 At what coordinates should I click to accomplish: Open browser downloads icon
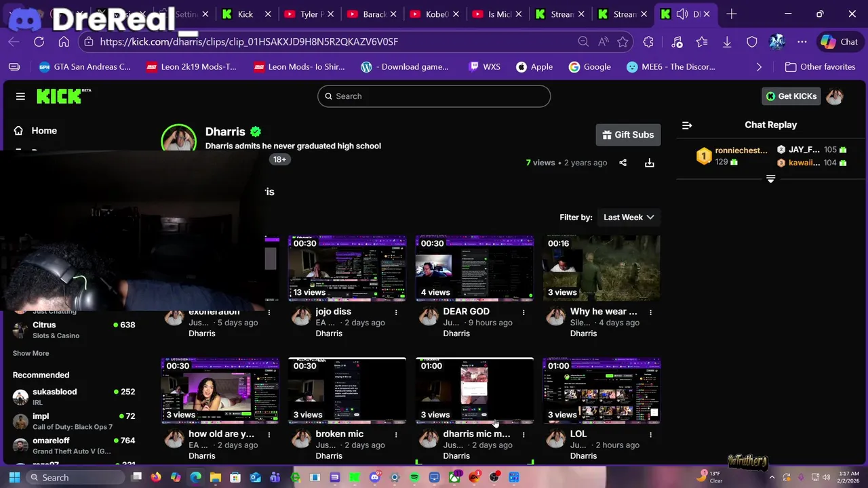click(727, 41)
